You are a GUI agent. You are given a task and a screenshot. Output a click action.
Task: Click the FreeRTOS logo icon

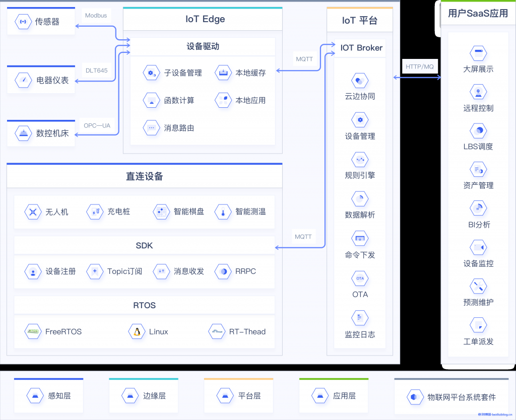click(32, 331)
